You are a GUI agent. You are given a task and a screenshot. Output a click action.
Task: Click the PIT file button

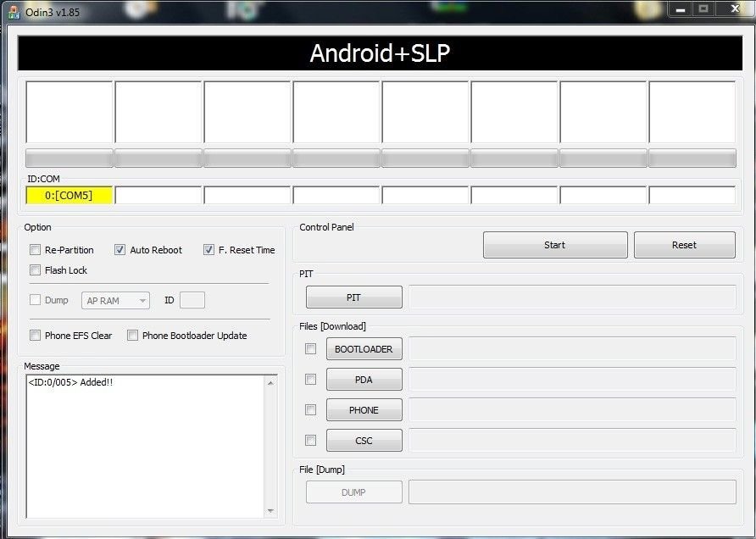point(354,297)
